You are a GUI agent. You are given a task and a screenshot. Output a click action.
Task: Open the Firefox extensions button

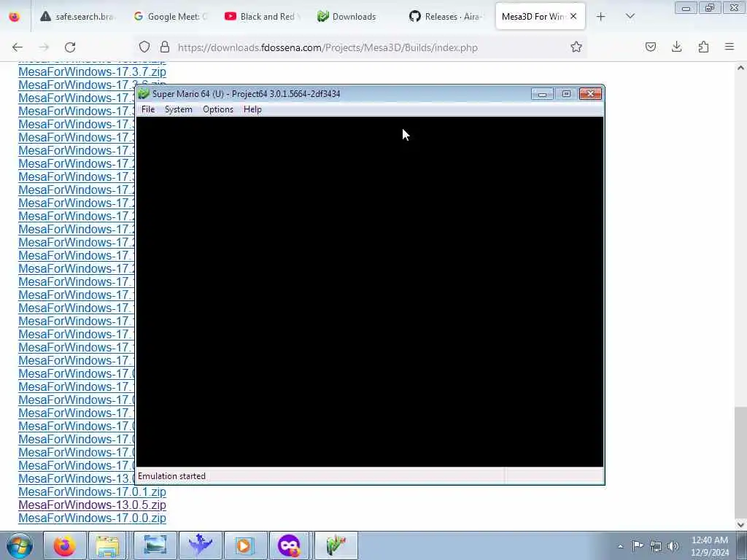[x=703, y=47]
